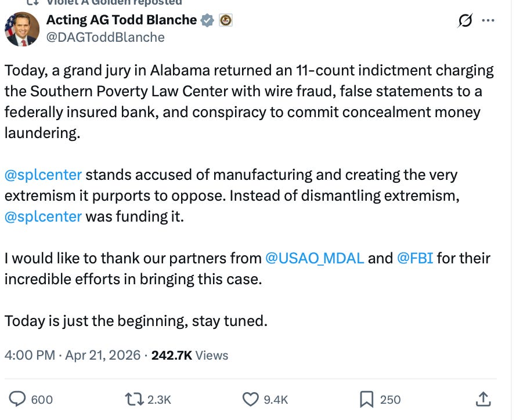The image size is (527, 420).
Task: Click the government seal affiliation badge
Action: [225, 20]
